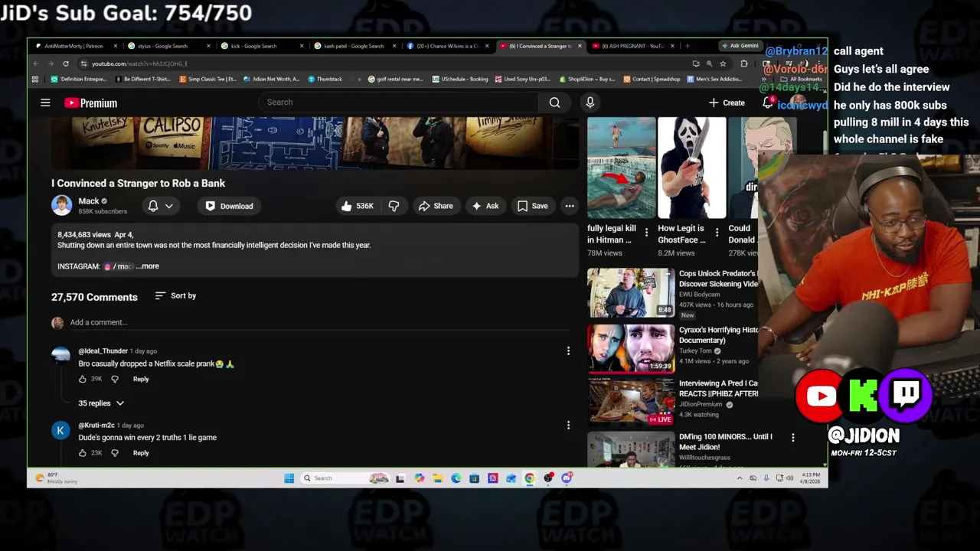Open 'UScheduIe - Booking' bookmark
This screenshot has height=551, width=980.
point(459,79)
